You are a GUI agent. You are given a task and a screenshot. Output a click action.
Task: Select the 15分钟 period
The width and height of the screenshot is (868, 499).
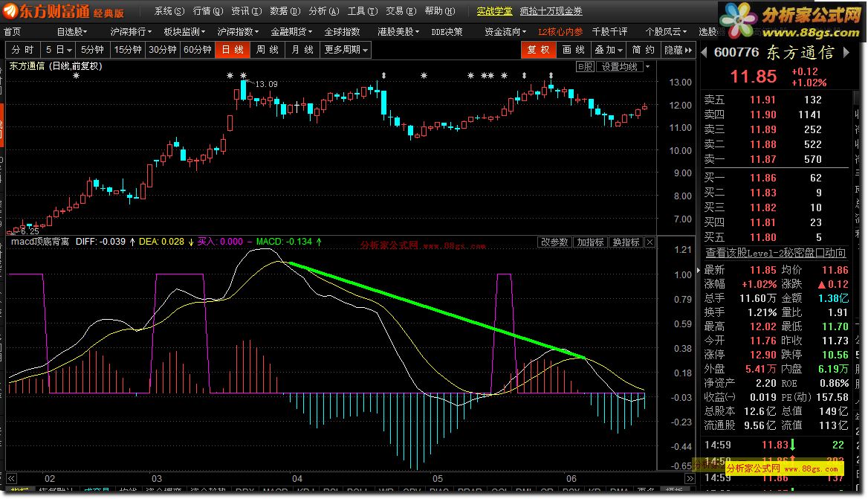click(128, 50)
